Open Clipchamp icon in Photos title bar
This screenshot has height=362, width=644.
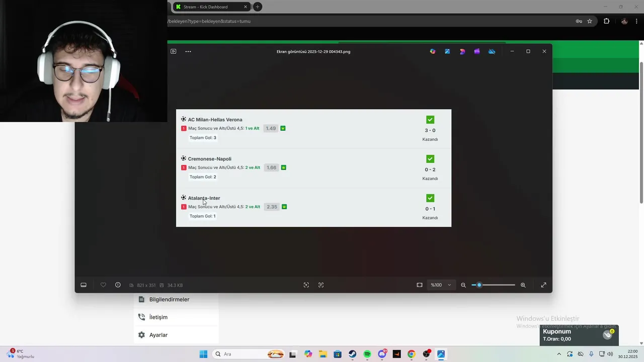pyautogui.click(x=477, y=51)
